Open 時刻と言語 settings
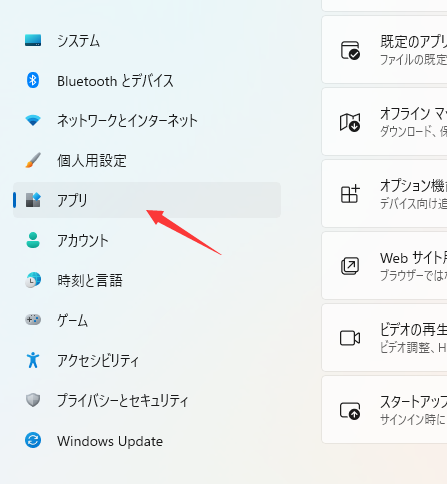Image resolution: width=447 pixels, height=484 pixels. 147,280
